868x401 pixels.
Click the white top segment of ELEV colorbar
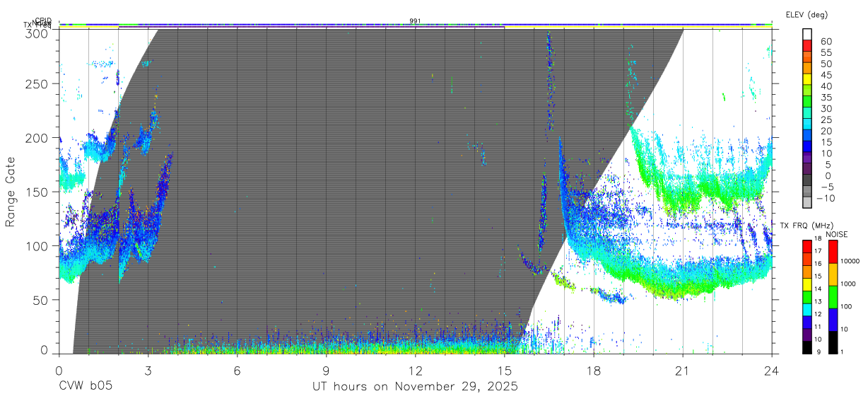pyautogui.click(x=807, y=33)
